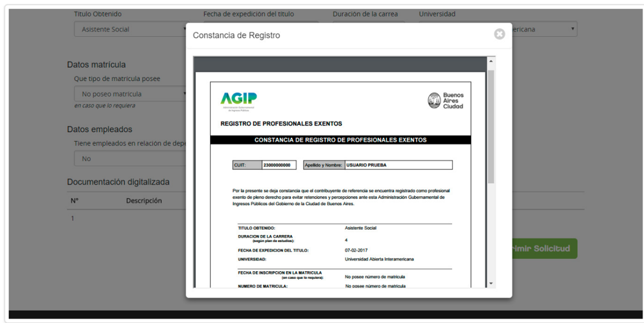Select row 1 in the documentation table
The height and width of the screenshot is (323, 644).
point(73,218)
